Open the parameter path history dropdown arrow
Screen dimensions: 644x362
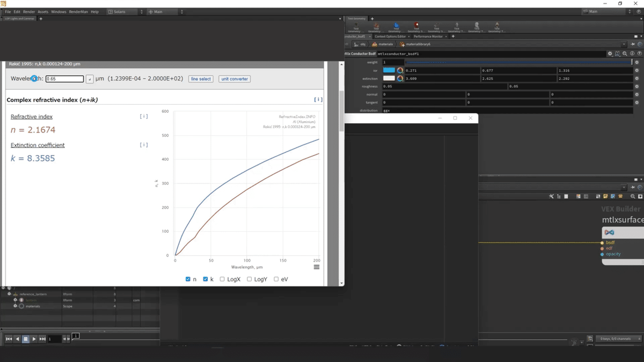click(x=624, y=45)
